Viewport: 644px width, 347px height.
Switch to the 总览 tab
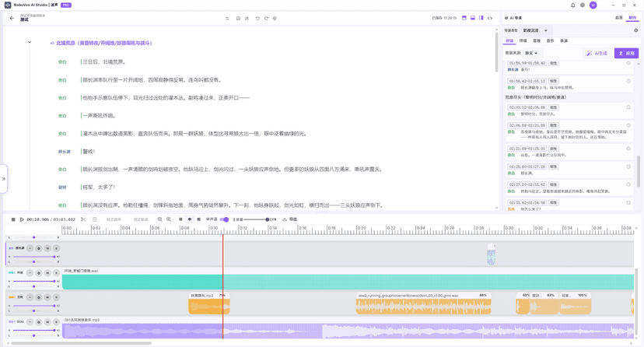coord(619,18)
